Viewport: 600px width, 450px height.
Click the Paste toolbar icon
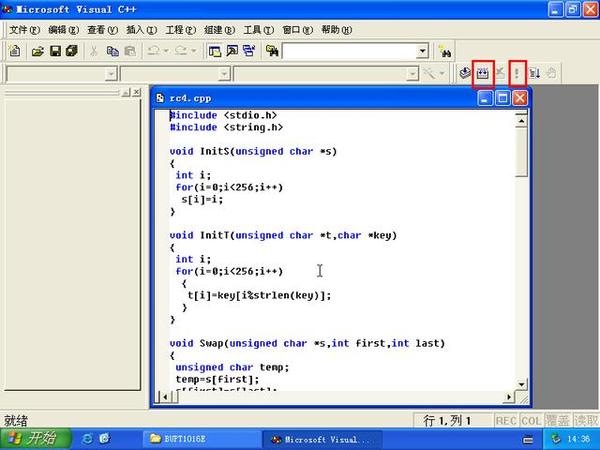point(130,51)
